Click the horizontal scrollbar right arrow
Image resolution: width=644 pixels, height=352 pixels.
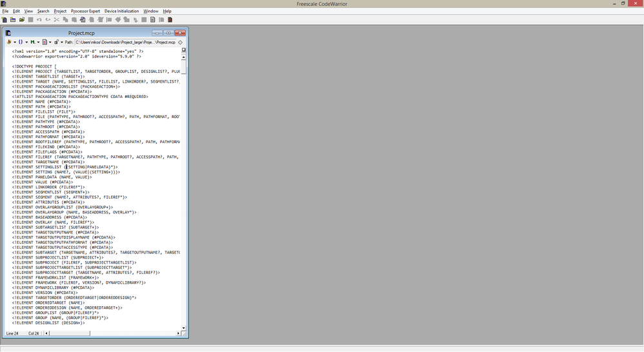click(178, 333)
